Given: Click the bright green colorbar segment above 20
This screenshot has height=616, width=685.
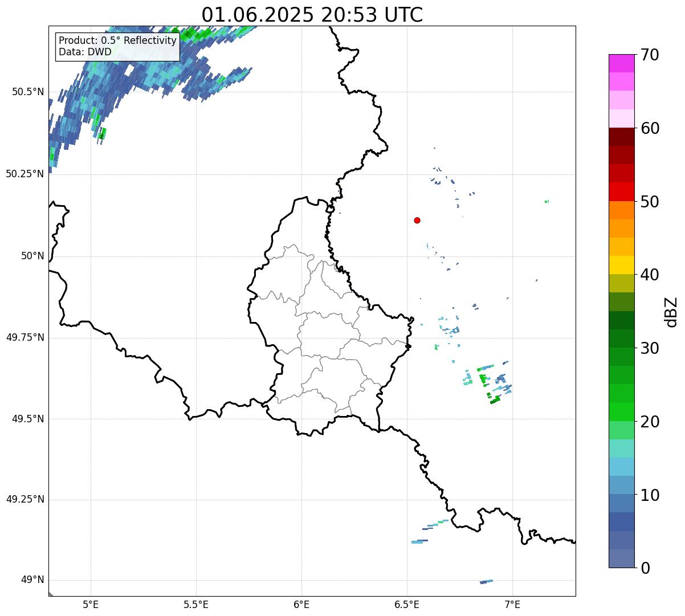Looking at the screenshot, I should (621, 411).
